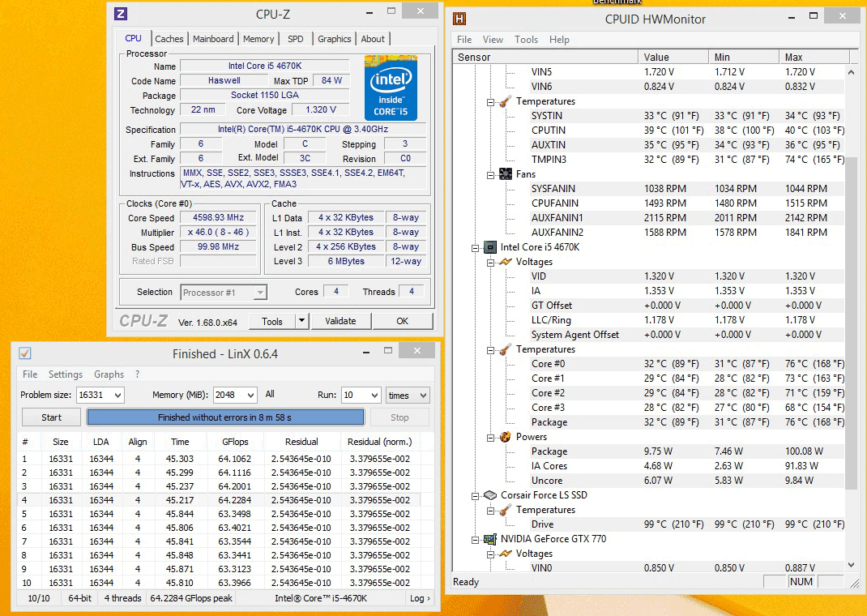Image resolution: width=867 pixels, height=616 pixels.
Task: Click the LinX checkmark title bar icon
Action: (x=25, y=353)
